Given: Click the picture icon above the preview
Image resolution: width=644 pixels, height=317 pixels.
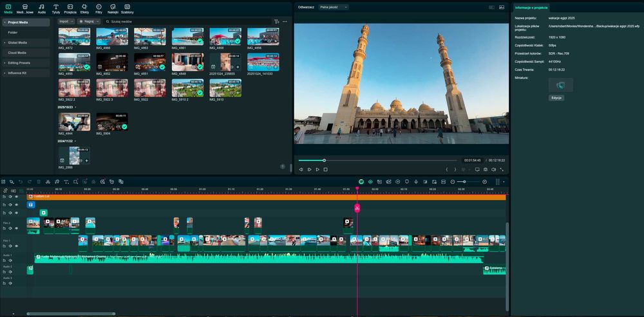Looking at the screenshot, I should coord(502,7).
